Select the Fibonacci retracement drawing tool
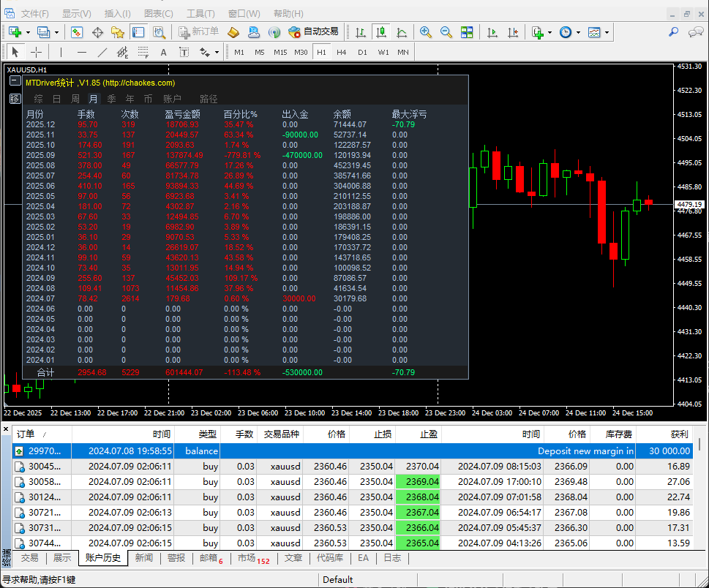 coord(143,52)
